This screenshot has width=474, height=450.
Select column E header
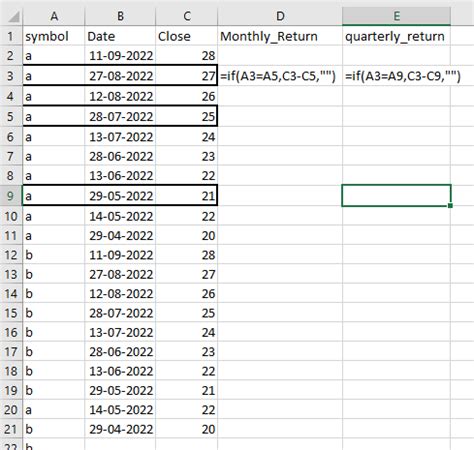pos(396,16)
